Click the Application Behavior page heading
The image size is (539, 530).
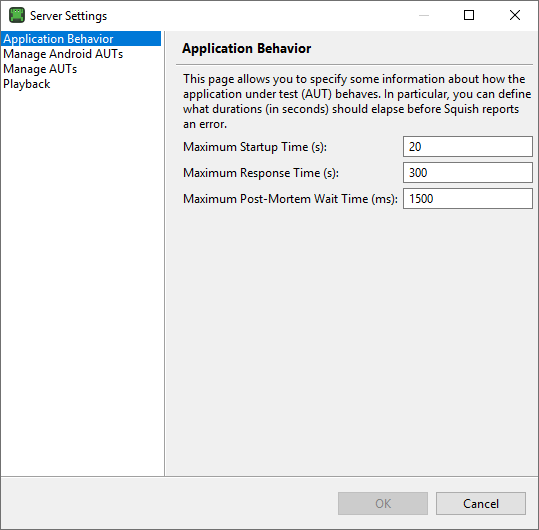246,48
